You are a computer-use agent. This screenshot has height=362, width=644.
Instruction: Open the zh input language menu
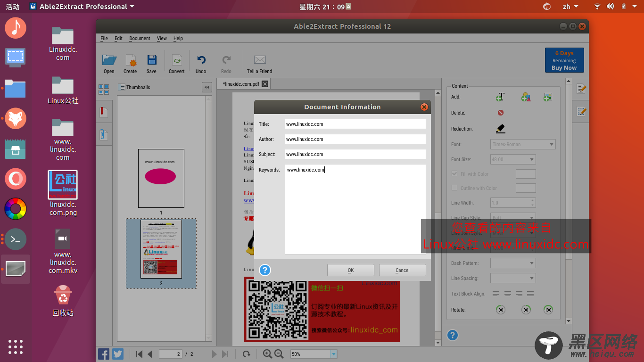pos(570,7)
